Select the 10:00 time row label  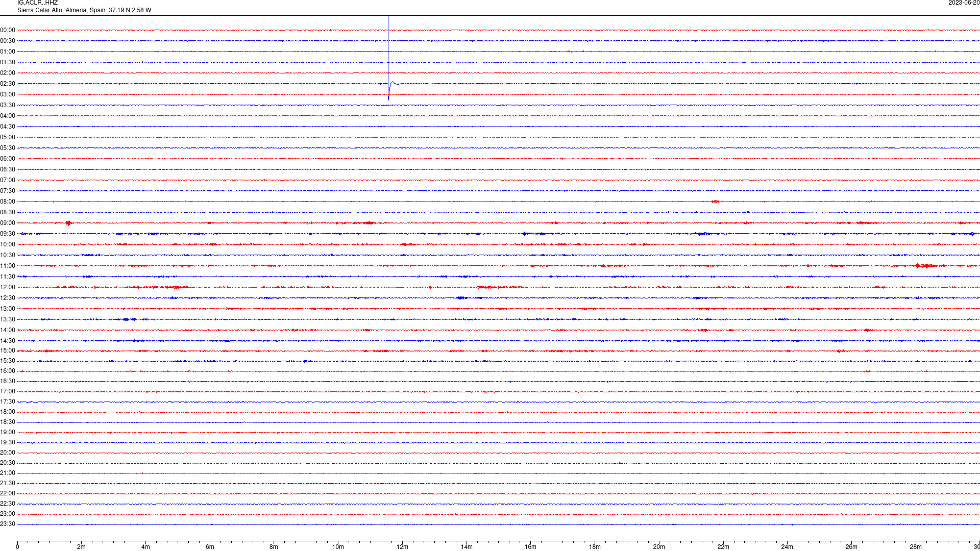pyautogui.click(x=8, y=244)
